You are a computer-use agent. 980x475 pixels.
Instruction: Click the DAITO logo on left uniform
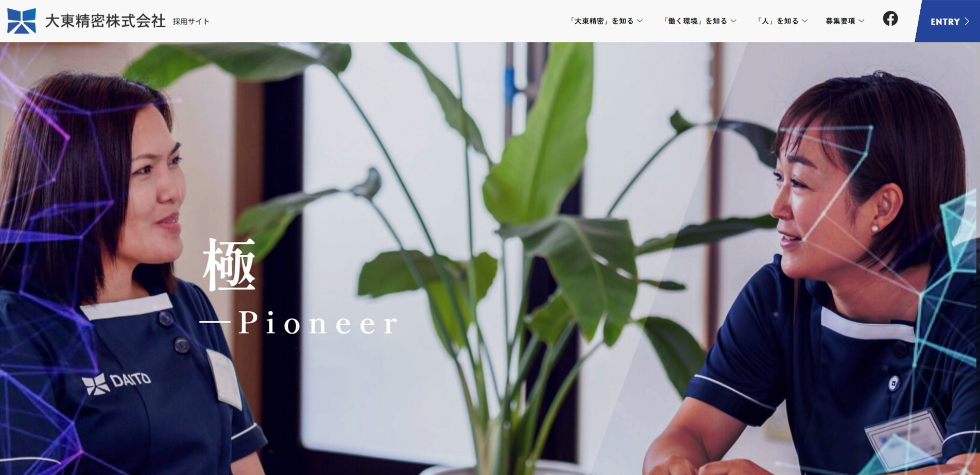point(116,383)
